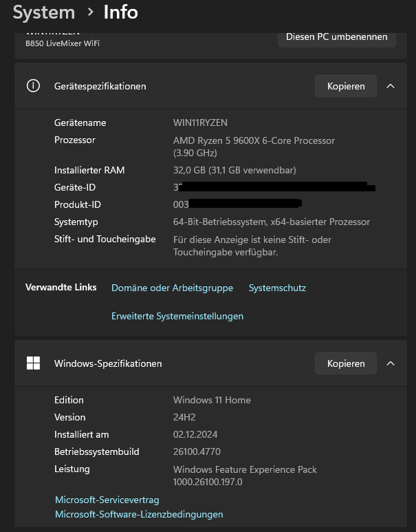Click the Stift- und Toucheingabe label

[x=105, y=240]
